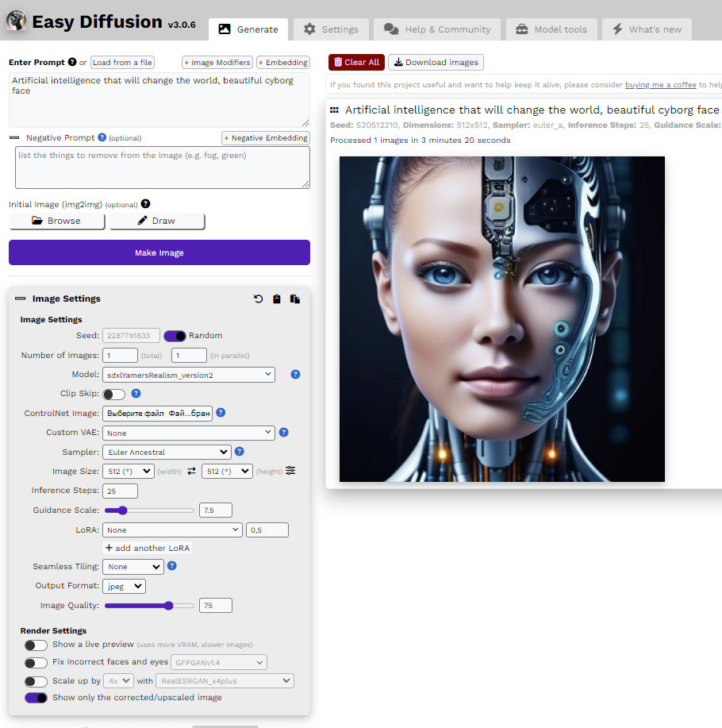
Task: Click the copy settings clipboard icon
Action: pos(276,299)
